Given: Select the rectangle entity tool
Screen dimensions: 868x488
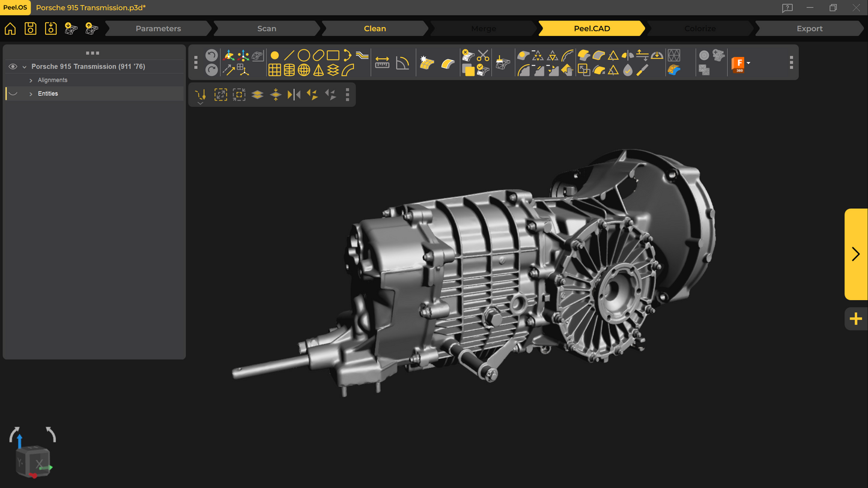Looking at the screenshot, I should coord(333,55).
